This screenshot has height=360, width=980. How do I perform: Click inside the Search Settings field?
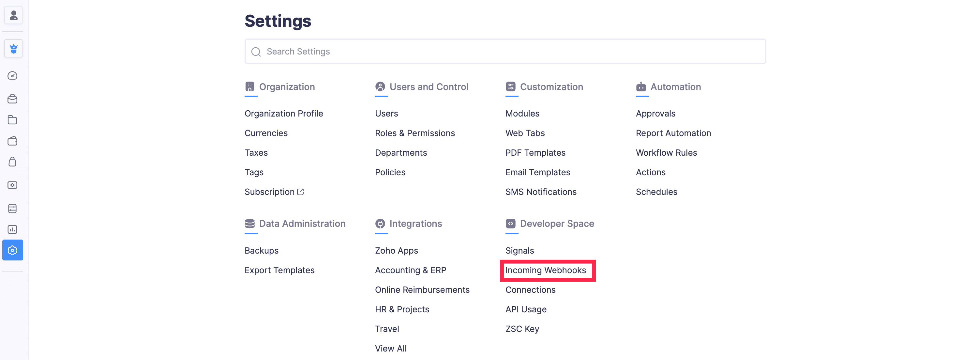(505, 51)
